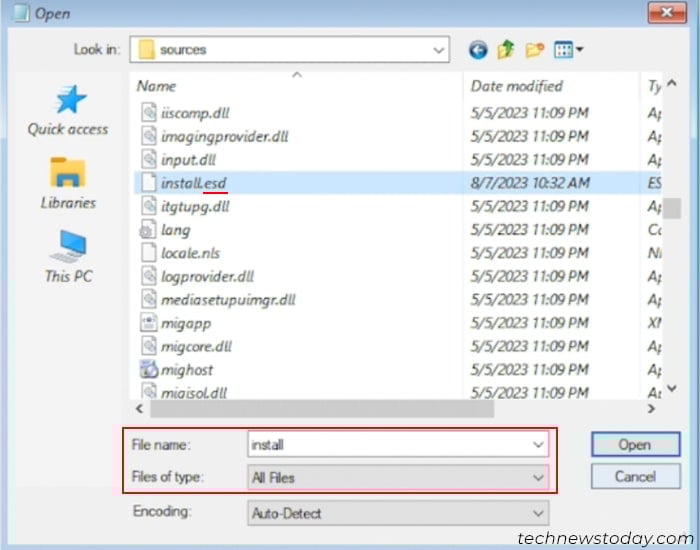Open Quick access shortcut

[68, 110]
